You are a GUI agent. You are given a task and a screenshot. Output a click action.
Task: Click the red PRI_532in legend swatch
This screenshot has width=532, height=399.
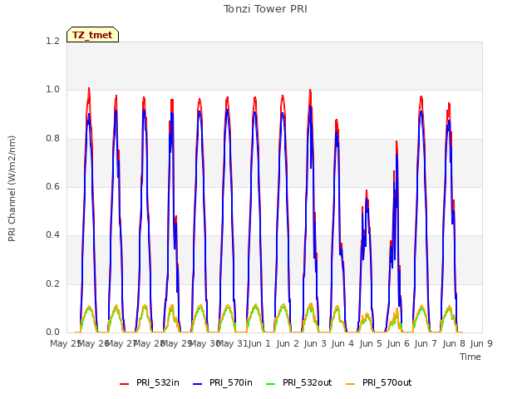(x=124, y=384)
